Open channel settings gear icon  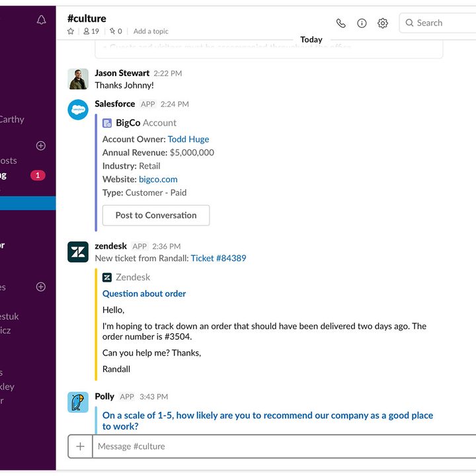pos(383,23)
